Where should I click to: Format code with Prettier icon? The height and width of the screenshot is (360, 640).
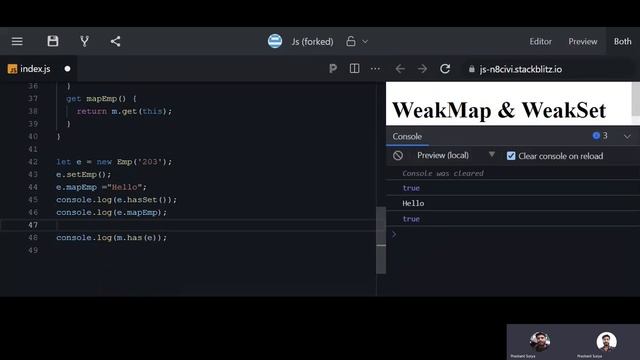[x=333, y=69]
